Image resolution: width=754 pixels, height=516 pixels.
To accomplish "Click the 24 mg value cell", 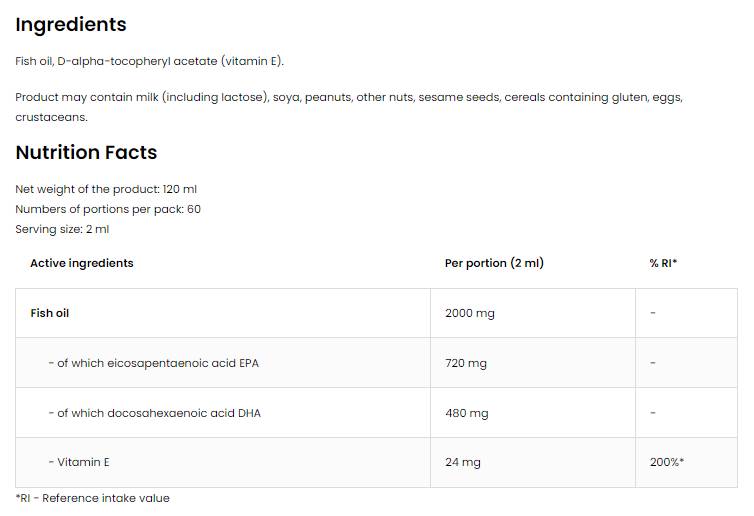I will (463, 462).
